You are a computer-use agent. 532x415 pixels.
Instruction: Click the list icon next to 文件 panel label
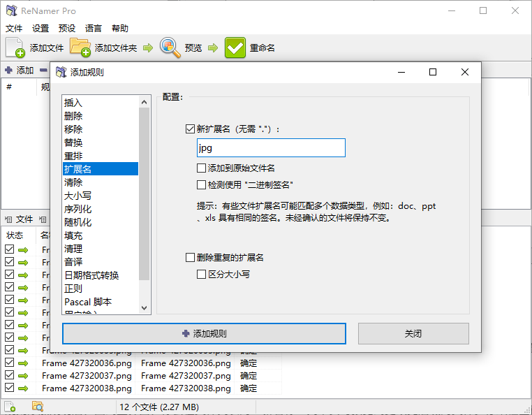click(x=8, y=219)
